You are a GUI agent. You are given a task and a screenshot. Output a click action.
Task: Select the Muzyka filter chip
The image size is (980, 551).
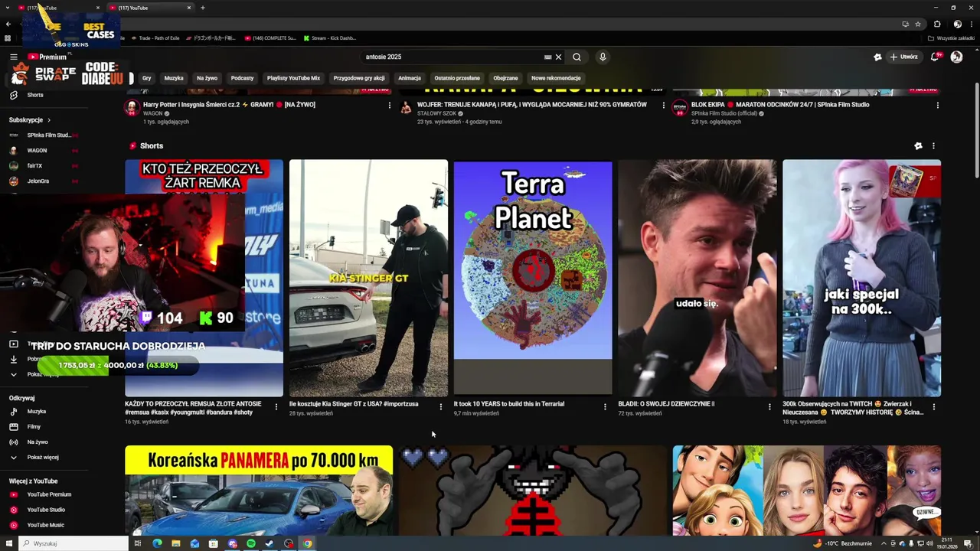(174, 78)
